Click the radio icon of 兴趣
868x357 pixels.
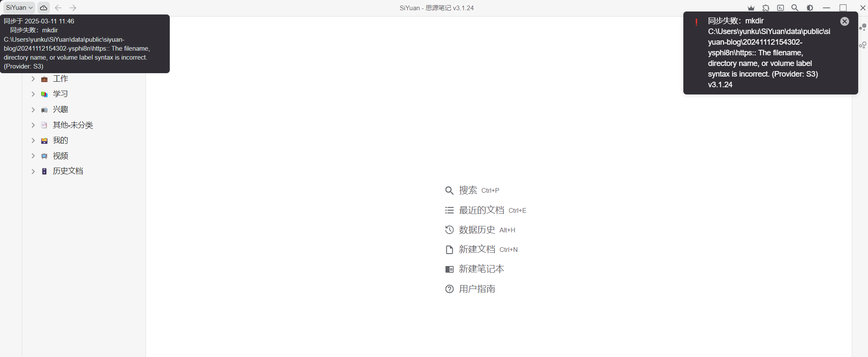(x=44, y=110)
